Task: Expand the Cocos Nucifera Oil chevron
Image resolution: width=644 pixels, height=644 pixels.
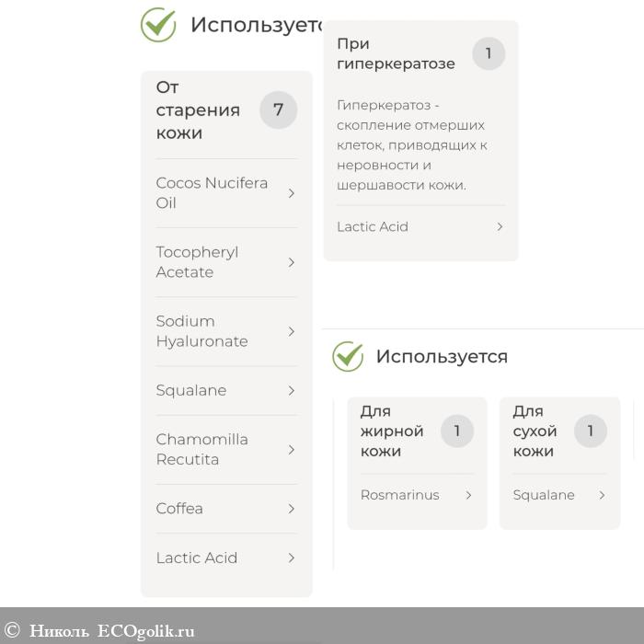Action: 292,193
